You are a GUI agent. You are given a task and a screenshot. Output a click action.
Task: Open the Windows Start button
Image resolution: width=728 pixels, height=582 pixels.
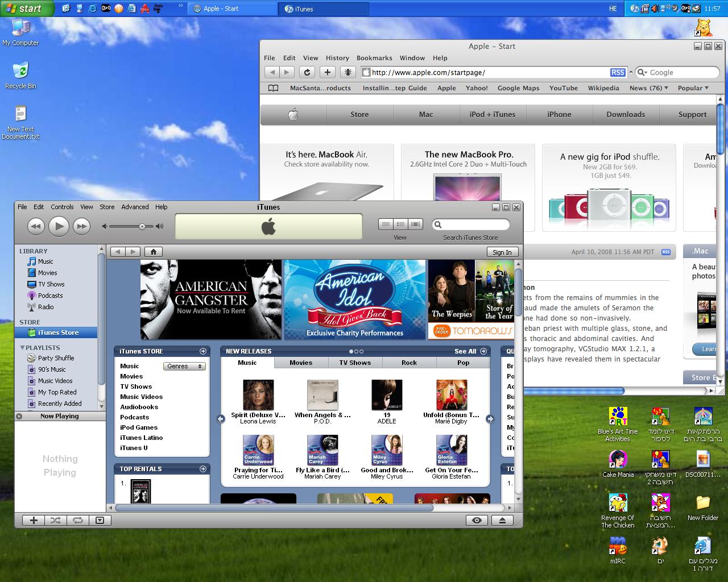(x=27, y=9)
